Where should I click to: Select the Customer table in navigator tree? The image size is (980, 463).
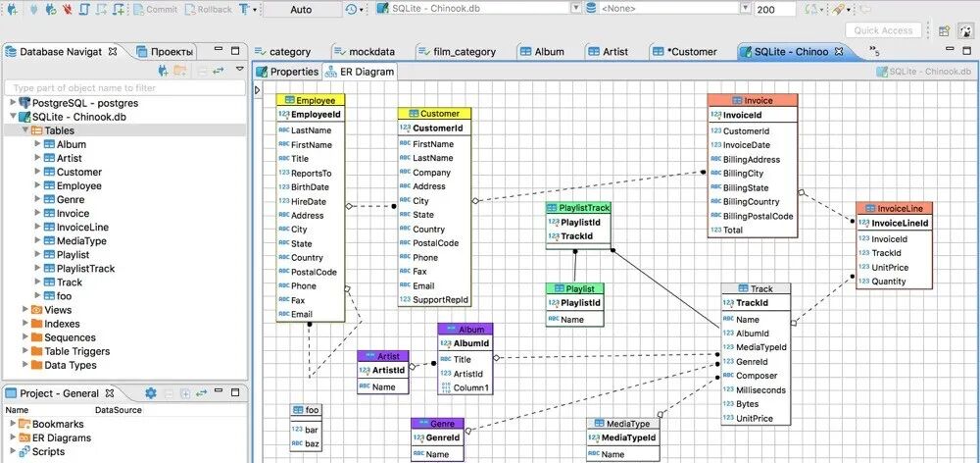(78, 172)
